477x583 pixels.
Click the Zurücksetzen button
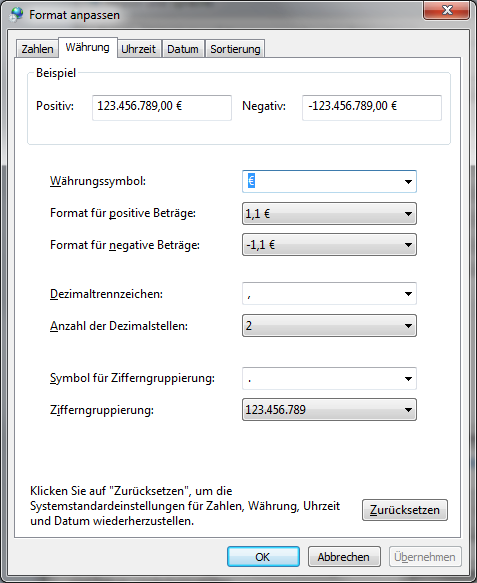pyautogui.click(x=405, y=510)
